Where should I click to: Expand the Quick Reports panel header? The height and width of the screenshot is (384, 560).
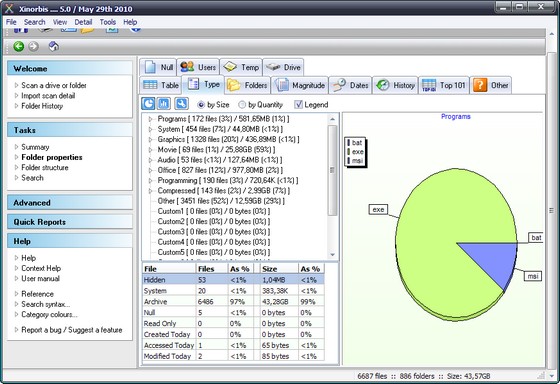(x=70, y=222)
